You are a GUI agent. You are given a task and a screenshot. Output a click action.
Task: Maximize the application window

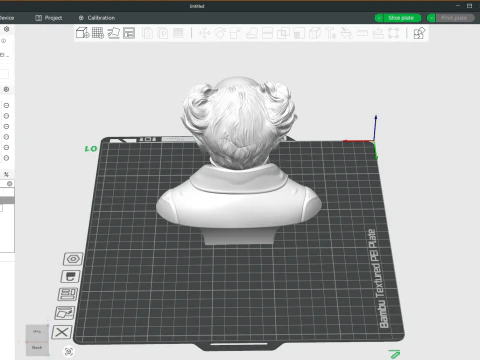[469, 6]
